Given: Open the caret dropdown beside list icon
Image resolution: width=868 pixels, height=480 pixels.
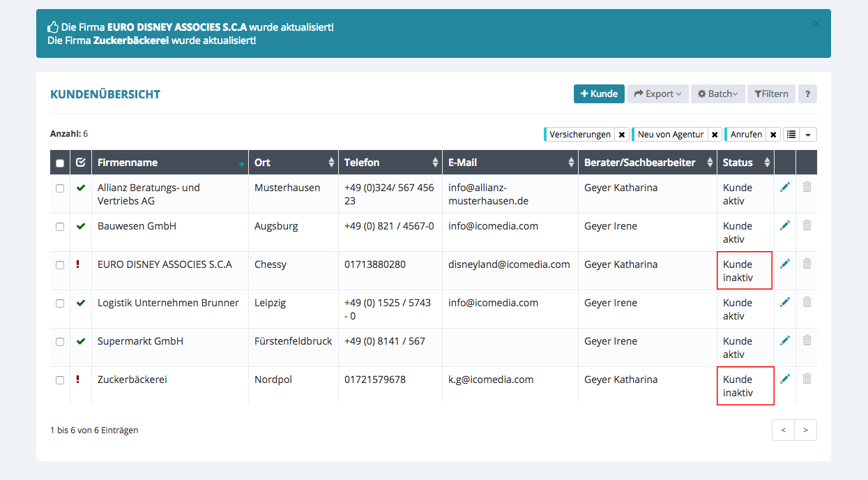Looking at the screenshot, I should (x=808, y=135).
